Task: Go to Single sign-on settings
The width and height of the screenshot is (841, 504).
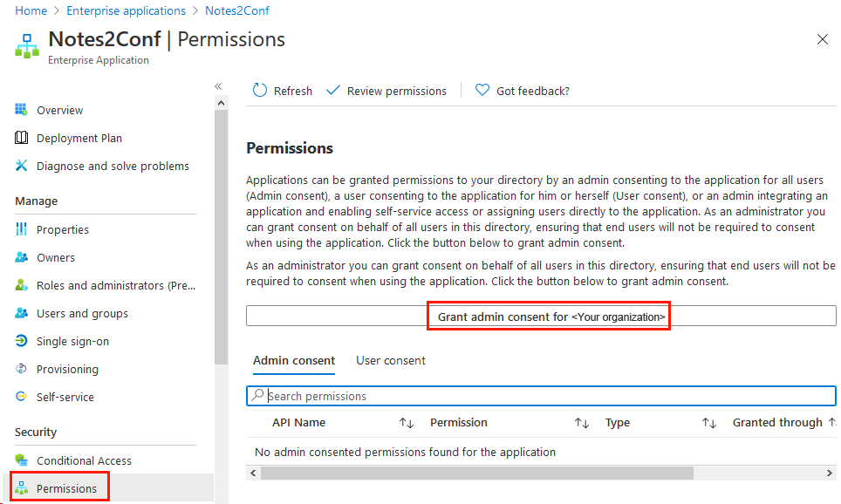Action: [72, 342]
